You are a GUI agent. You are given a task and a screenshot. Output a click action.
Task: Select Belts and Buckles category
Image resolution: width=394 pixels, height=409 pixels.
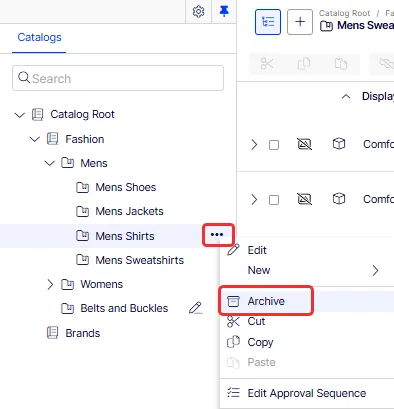click(124, 308)
